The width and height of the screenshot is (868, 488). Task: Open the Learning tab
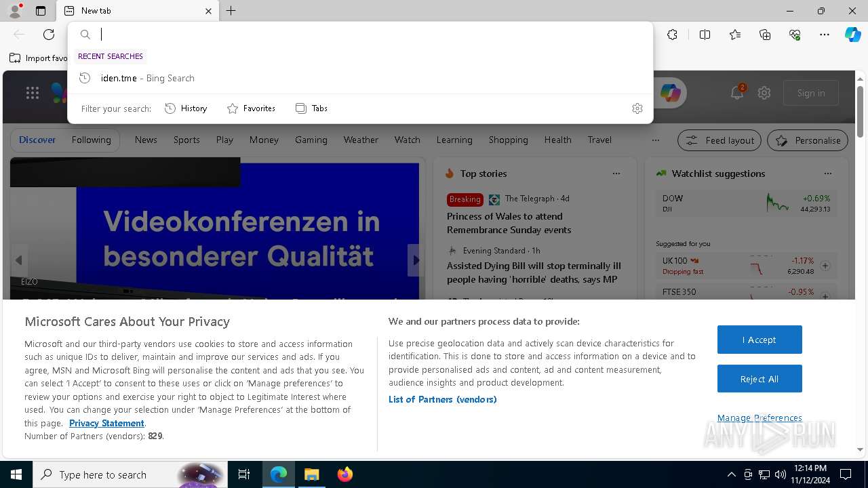tap(454, 140)
